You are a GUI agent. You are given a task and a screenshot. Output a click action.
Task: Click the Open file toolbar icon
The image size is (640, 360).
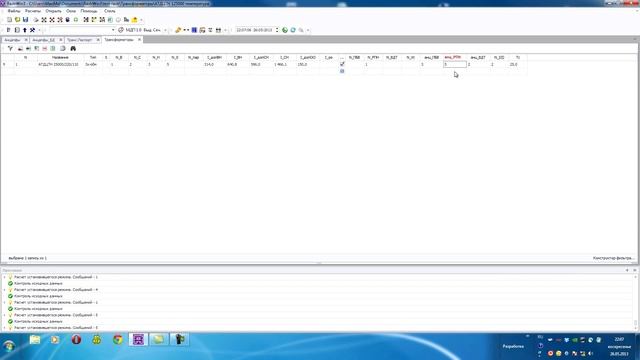18,20
